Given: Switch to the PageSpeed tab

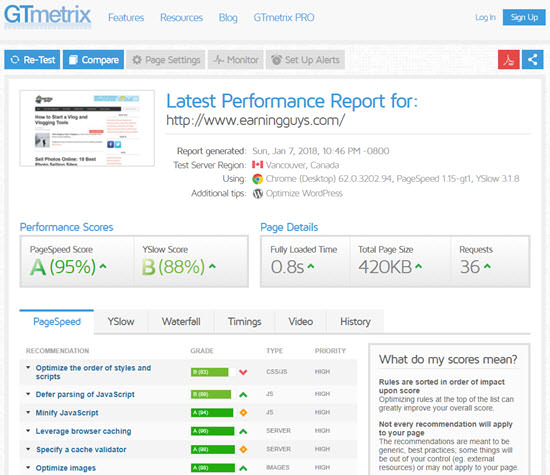Looking at the screenshot, I should pos(57,322).
